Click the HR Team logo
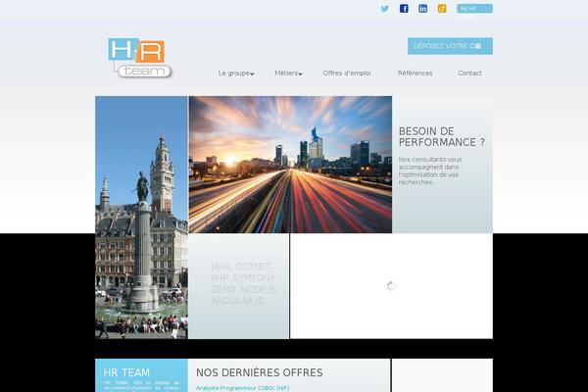 140,58
